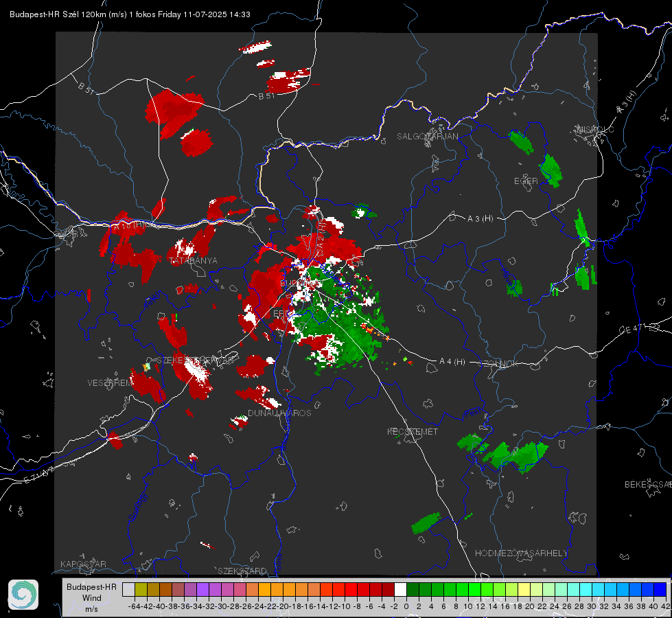Select the red swatch between -10 and -8
Image resolution: width=672 pixels, height=618 pixels.
351,589
